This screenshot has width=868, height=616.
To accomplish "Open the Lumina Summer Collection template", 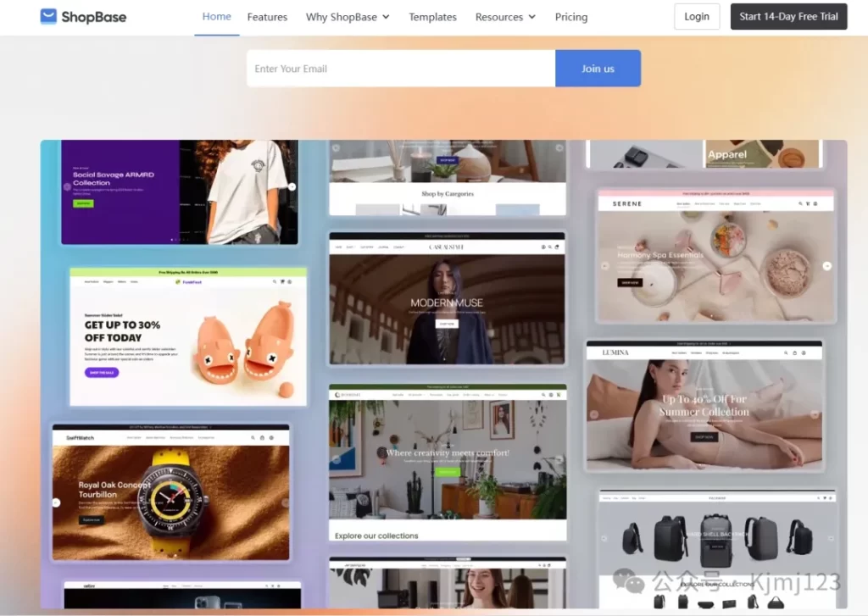I will point(704,406).
